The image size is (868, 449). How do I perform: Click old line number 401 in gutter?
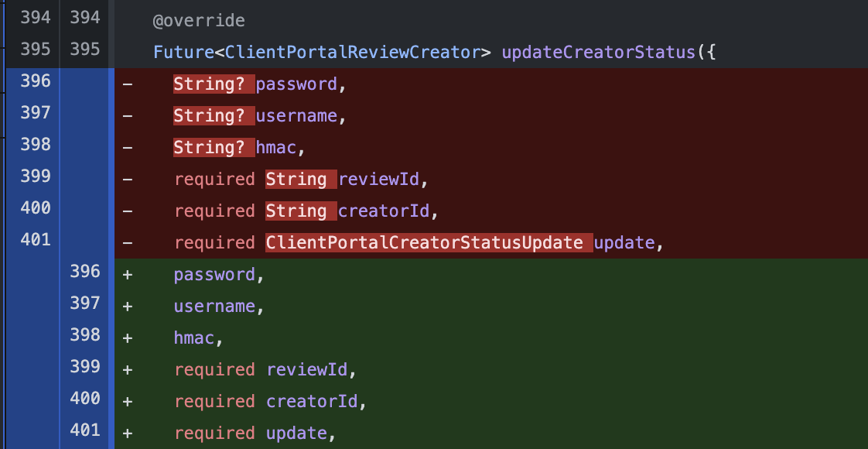click(36, 240)
